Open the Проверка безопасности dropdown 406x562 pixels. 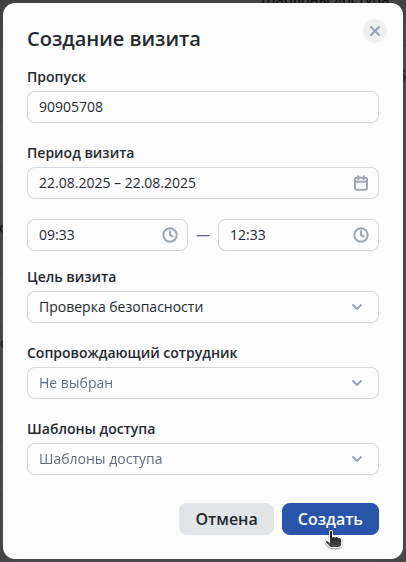pyautogui.click(x=203, y=307)
